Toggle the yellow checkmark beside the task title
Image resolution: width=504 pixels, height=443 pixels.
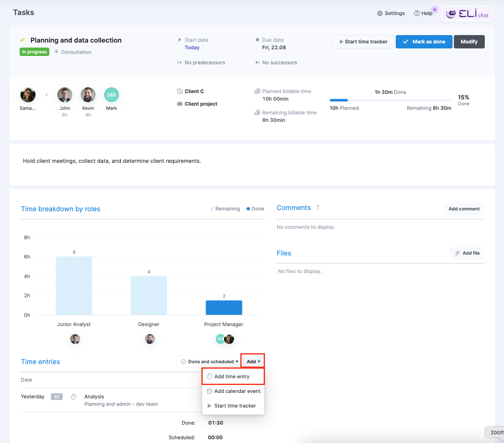tap(23, 40)
